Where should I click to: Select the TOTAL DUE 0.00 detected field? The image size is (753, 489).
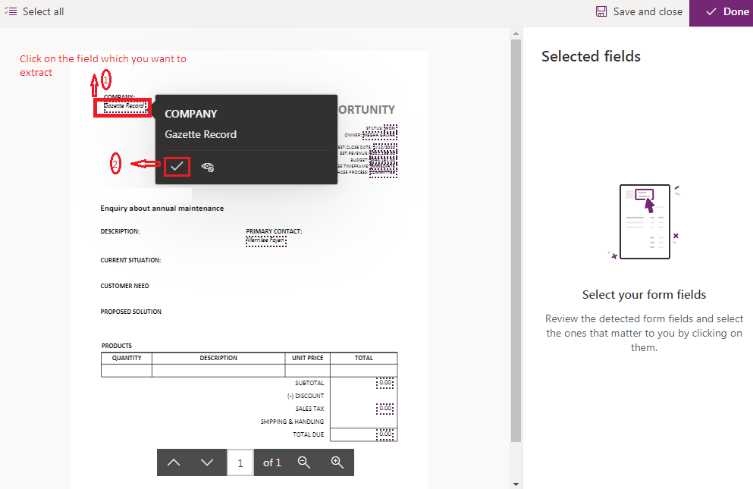coord(385,434)
